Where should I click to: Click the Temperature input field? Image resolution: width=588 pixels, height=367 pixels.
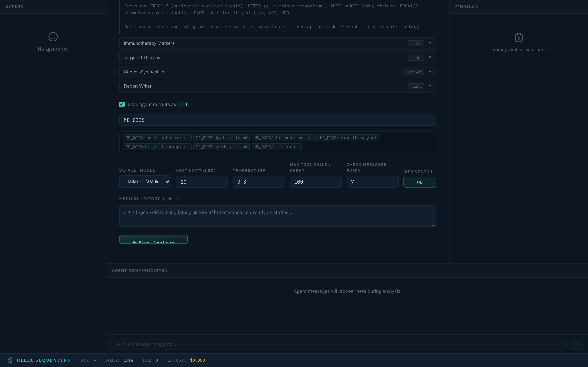(258, 182)
